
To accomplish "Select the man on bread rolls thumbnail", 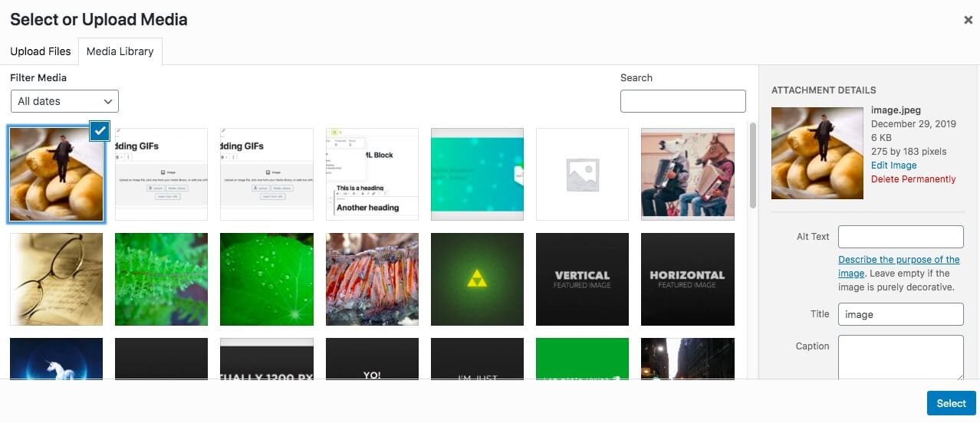I will pos(56,175).
